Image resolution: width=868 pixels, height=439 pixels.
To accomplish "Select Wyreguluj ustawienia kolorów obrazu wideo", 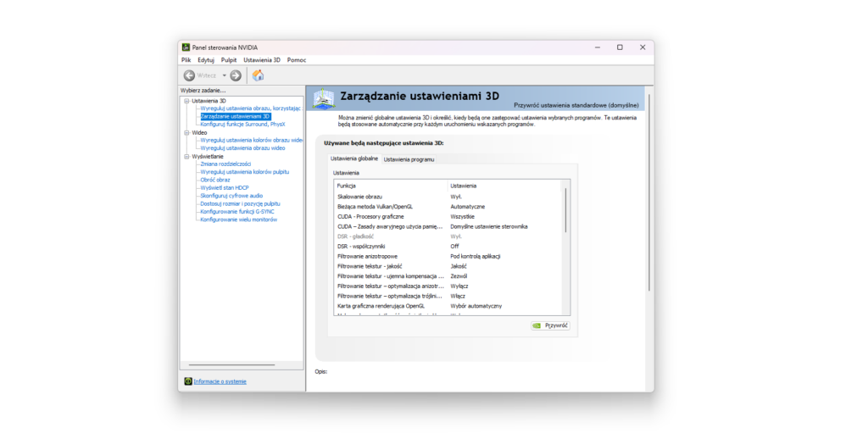I will [x=251, y=141].
